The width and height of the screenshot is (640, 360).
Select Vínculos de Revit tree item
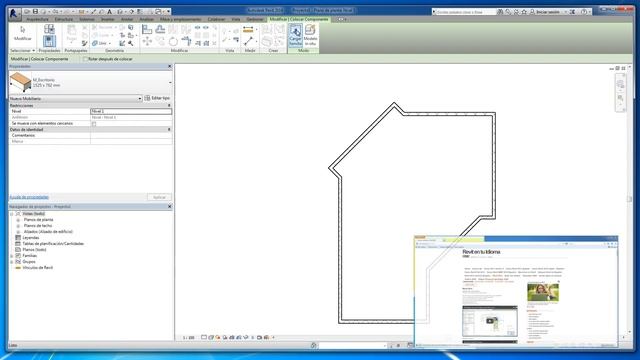tap(38, 268)
